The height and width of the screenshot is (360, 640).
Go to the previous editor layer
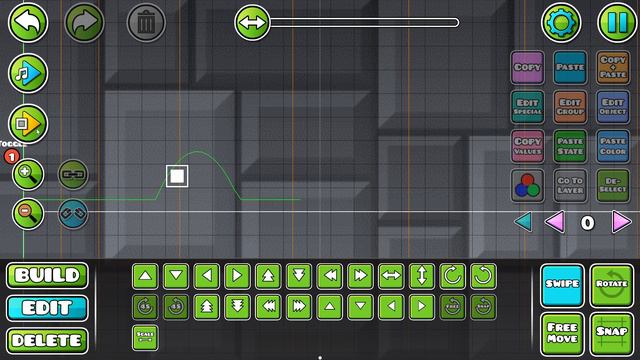(x=555, y=222)
